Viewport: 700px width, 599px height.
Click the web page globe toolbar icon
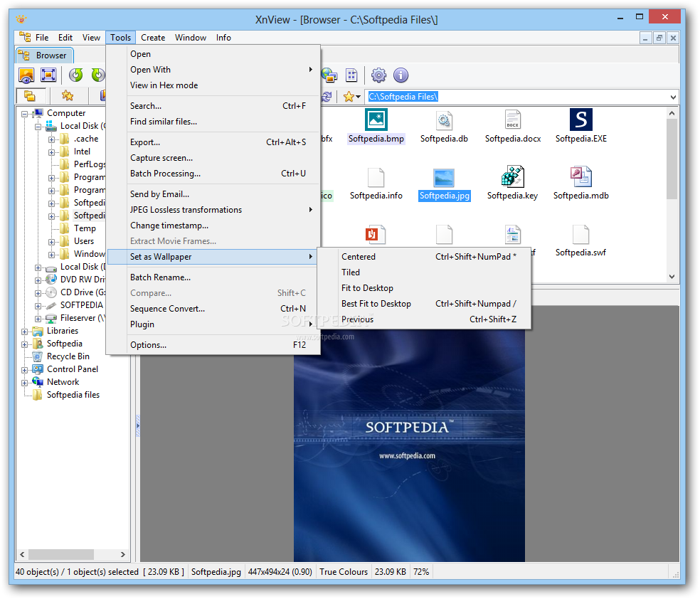(x=329, y=75)
